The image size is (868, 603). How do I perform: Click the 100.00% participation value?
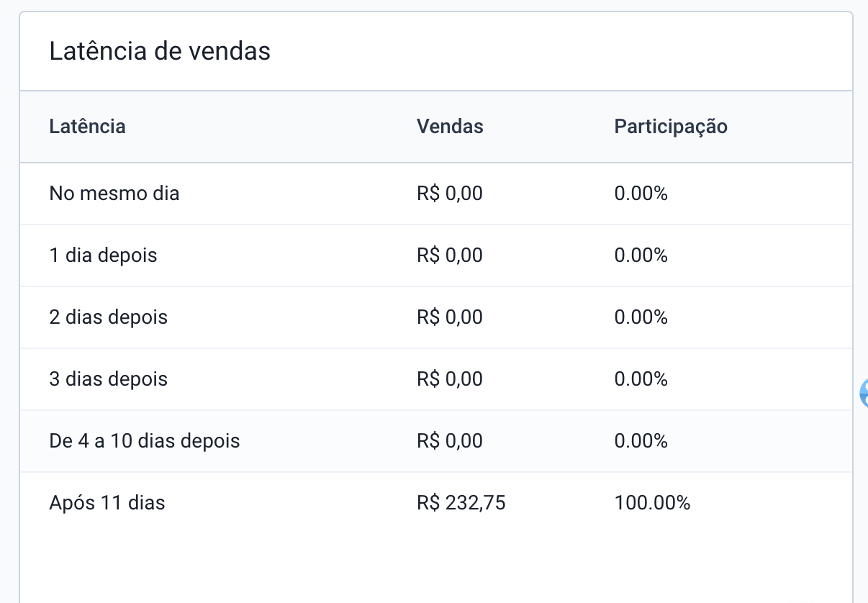click(652, 503)
